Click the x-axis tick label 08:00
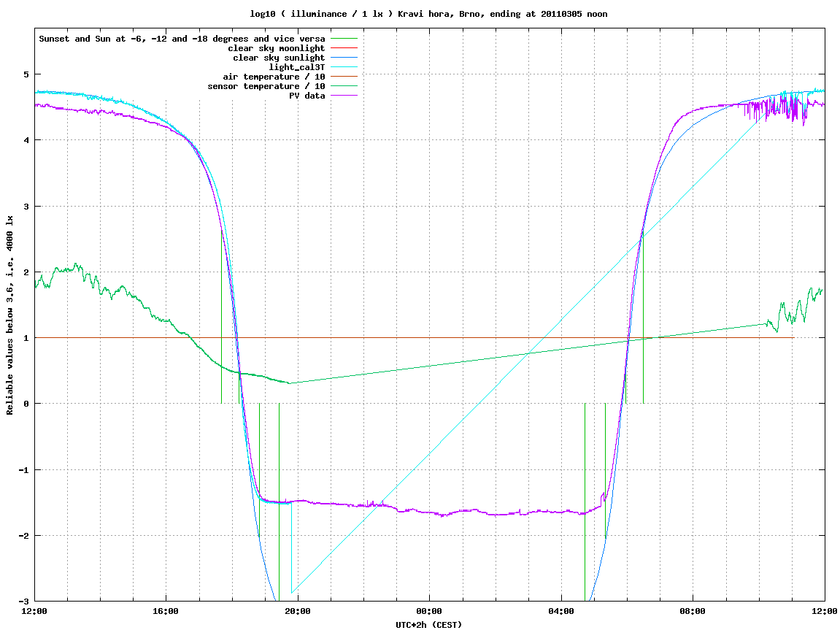840x630 pixels. [693, 611]
